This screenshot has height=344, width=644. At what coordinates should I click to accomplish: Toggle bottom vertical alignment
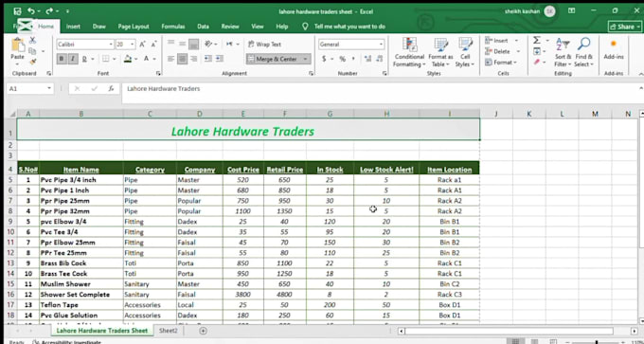(193, 44)
